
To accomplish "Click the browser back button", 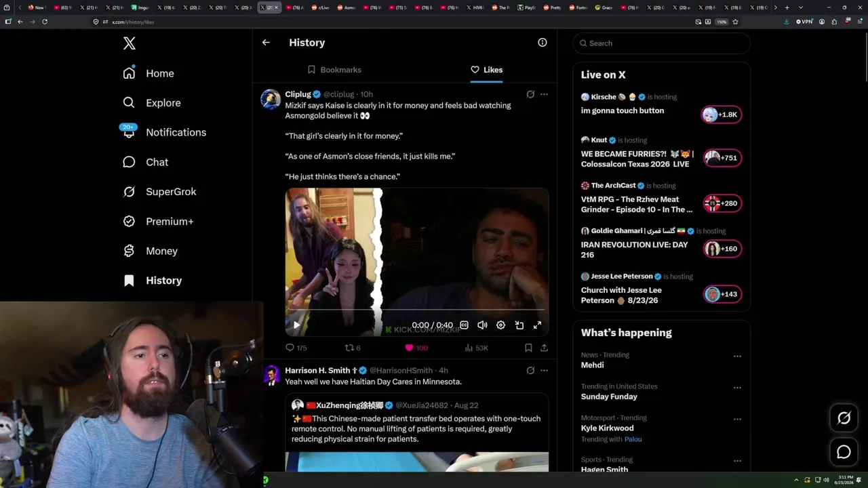I will point(20,22).
